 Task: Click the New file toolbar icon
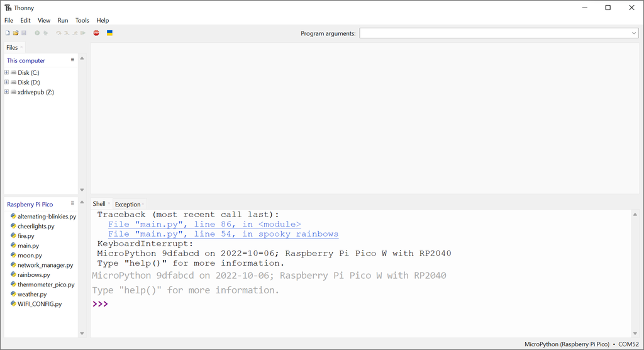coord(8,33)
